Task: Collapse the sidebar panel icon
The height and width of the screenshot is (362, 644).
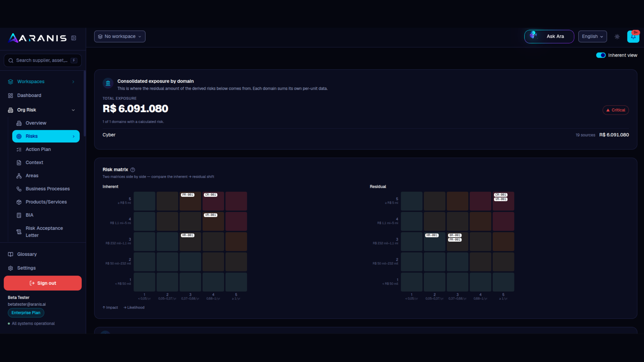Action: tap(73, 38)
